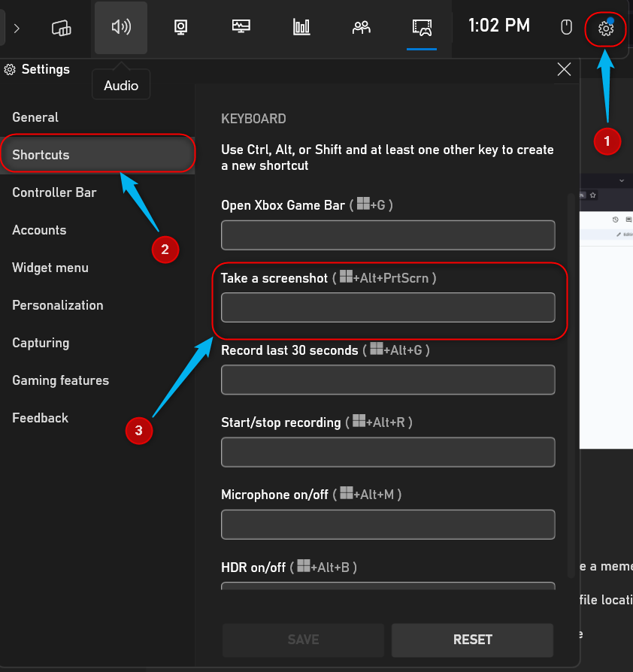Close the Settings window
Image resolution: width=633 pixels, height=672 pixels.
564,70
